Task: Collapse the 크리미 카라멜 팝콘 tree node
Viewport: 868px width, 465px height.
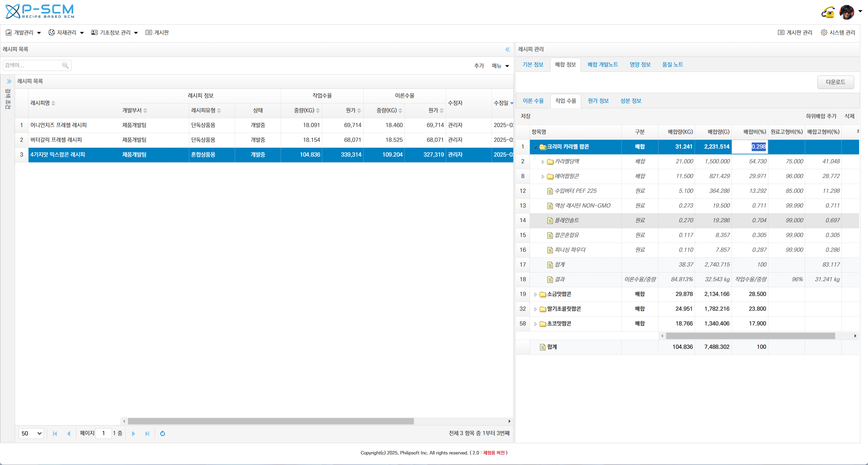Action: click(535, 147)
